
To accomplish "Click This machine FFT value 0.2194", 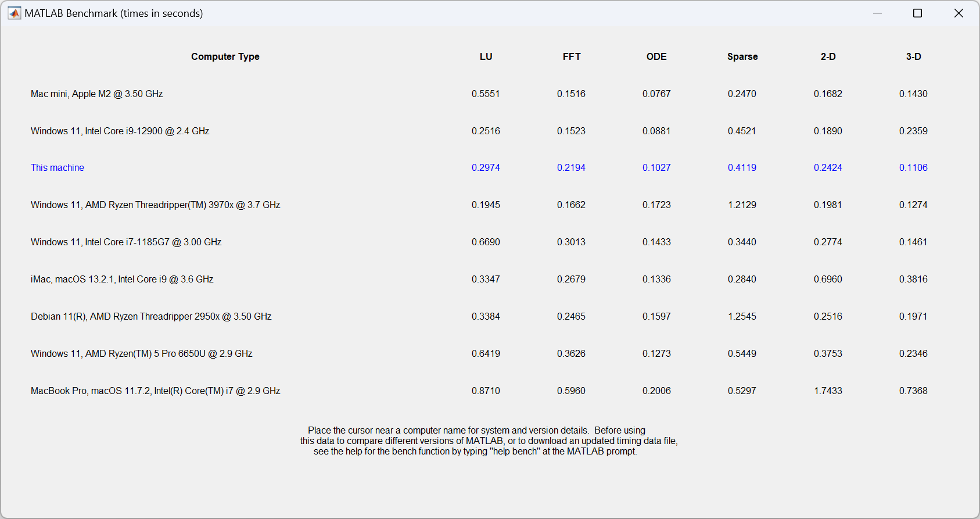I will (571, 167).
